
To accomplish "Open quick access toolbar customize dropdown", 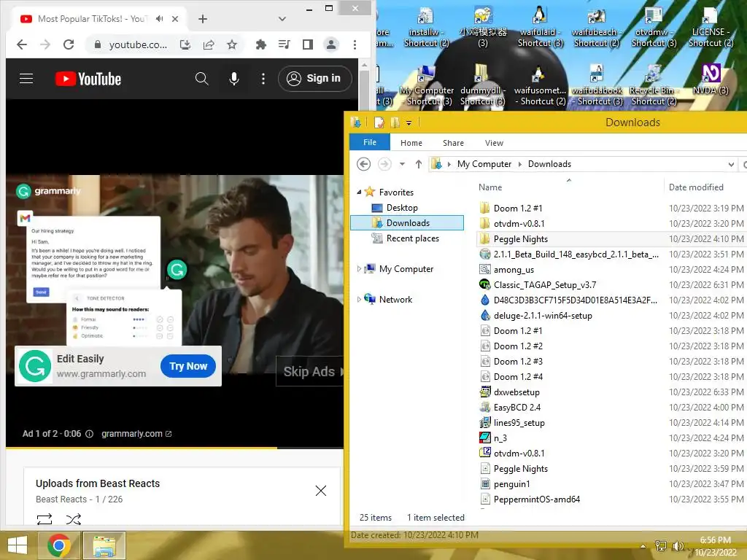I will [409, 122].
